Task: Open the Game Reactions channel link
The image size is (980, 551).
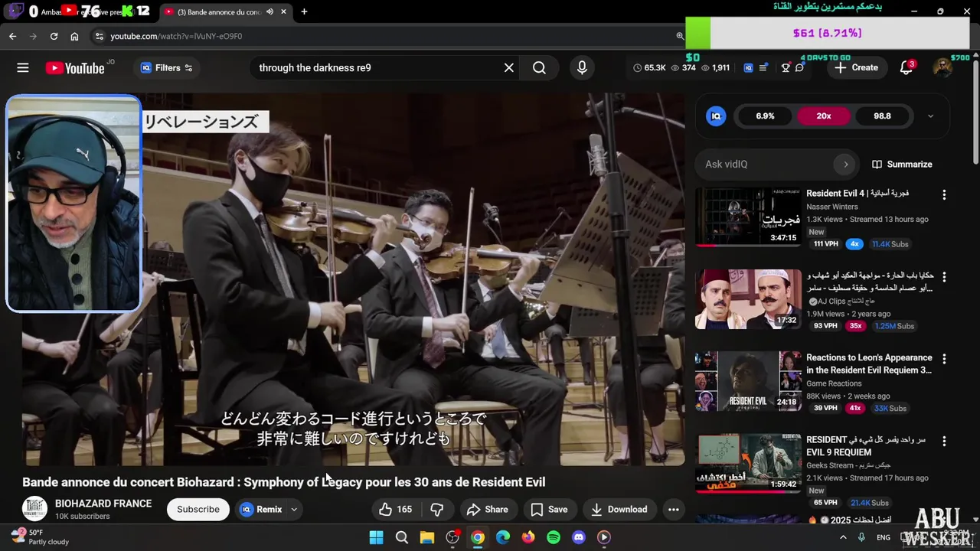Action: (x=834, y=383)
